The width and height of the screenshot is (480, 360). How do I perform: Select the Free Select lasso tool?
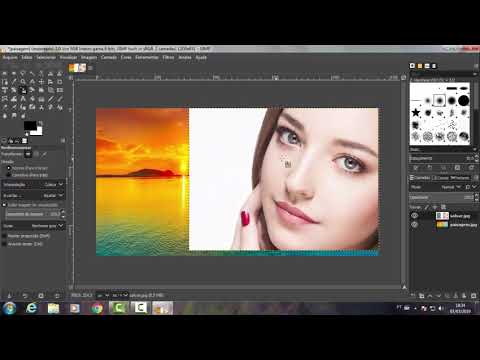point(23,73)
